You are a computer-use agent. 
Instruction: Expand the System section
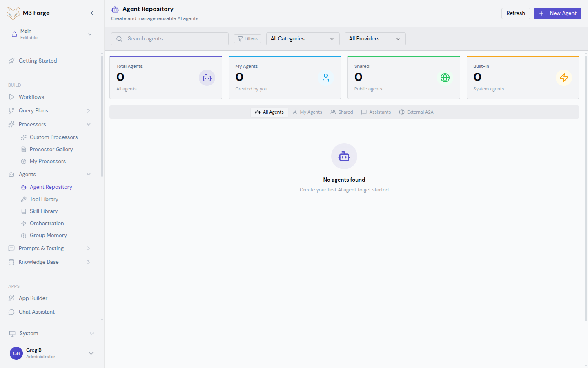[x=91, y=334]
